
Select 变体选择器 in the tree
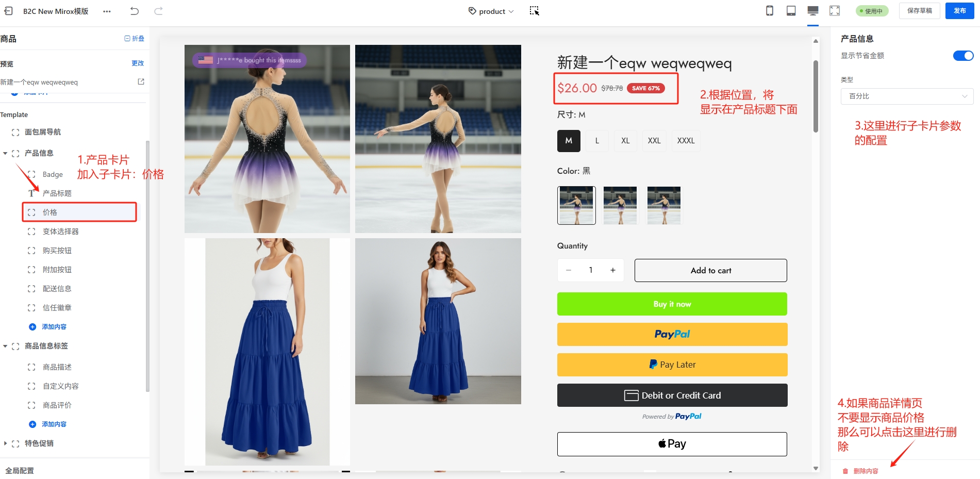tap(60, 232)
